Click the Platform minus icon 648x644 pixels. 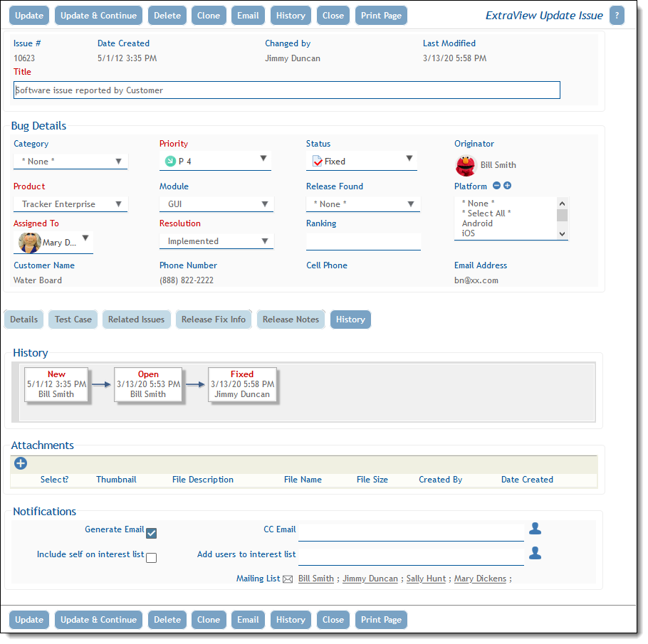pyautogui.click(x=496, y=186)
